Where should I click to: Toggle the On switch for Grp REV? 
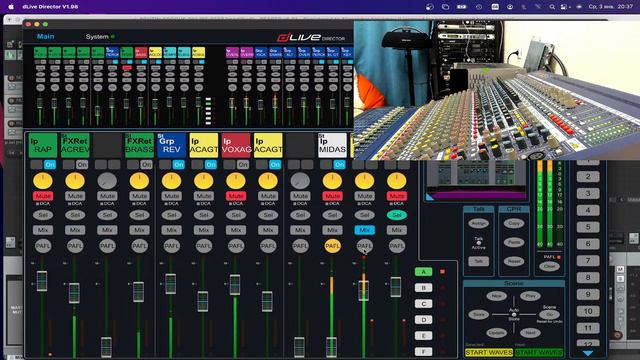(178, 164)
